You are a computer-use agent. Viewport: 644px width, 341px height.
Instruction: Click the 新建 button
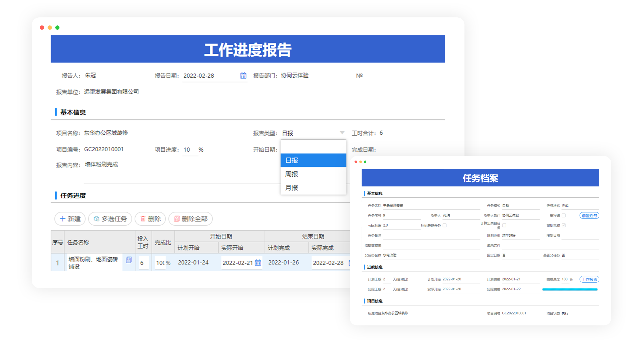70,218
